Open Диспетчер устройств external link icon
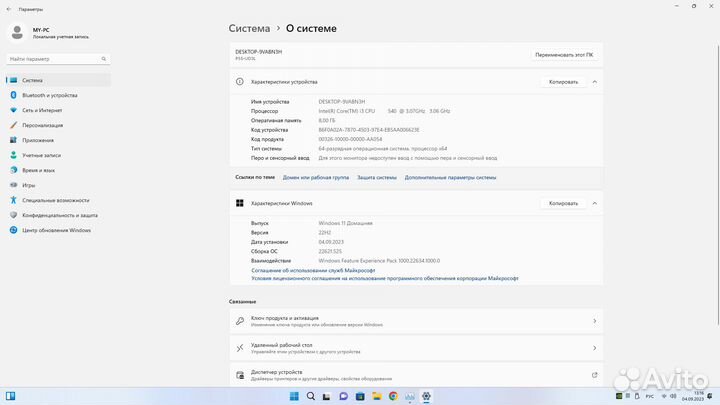 point(595,375)
